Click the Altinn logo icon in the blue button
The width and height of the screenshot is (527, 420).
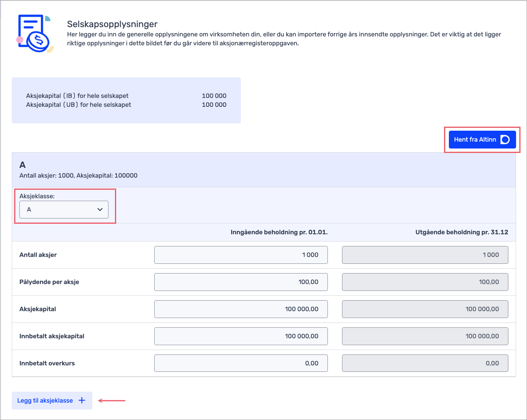(505, 140)
